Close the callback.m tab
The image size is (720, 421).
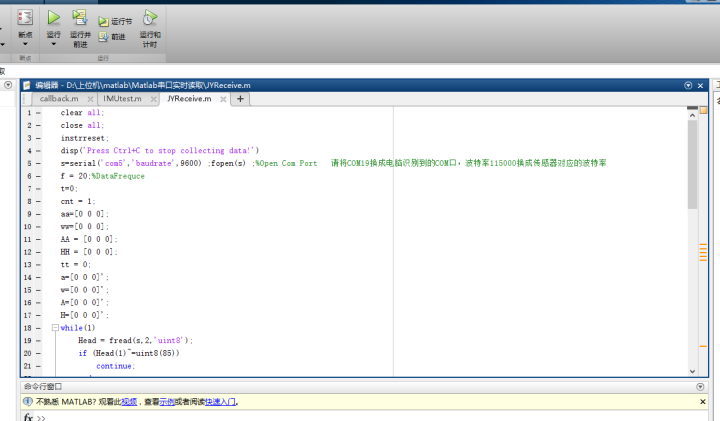click(x=90, y=99)
